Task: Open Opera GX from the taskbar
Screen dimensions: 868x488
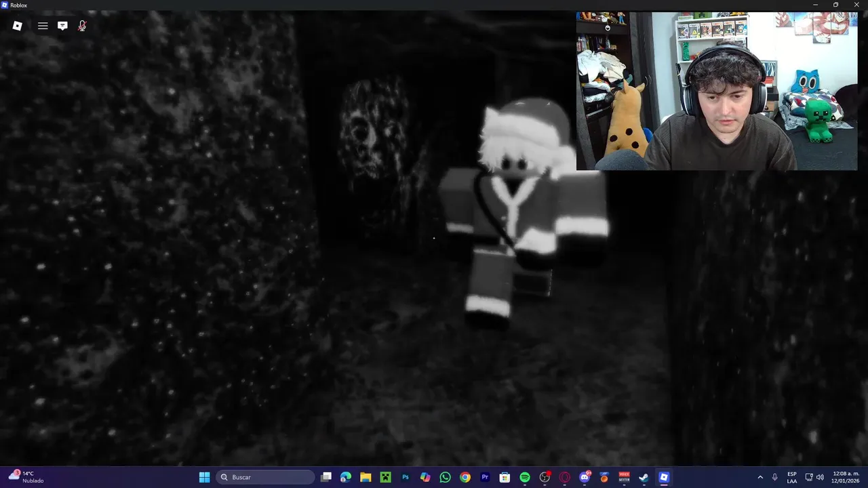Action: click(x=564, y=477)
